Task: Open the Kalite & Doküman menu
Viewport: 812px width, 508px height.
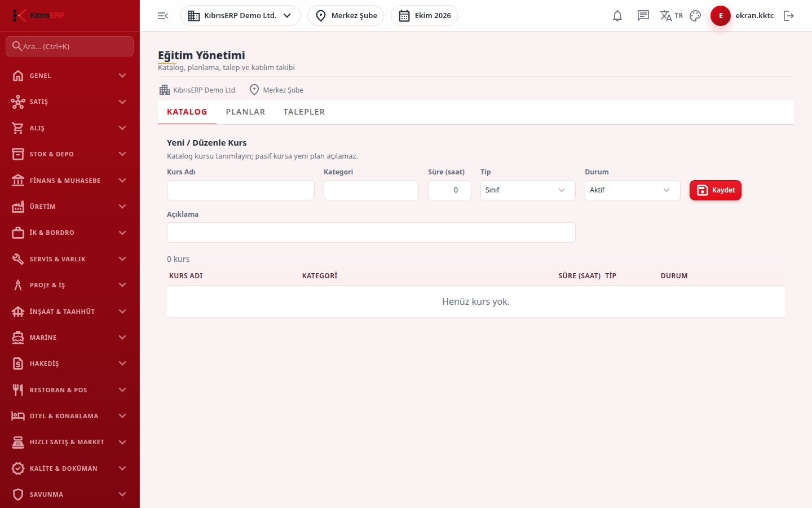Action: [70, 468]
